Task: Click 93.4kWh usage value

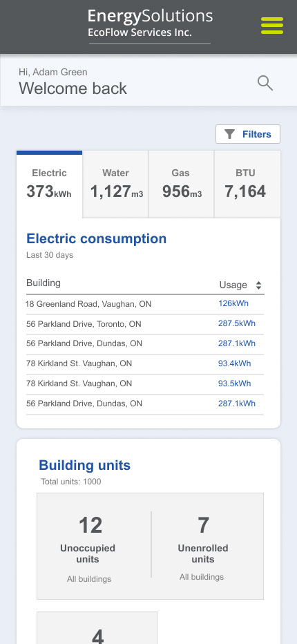Action: [235, 363]
